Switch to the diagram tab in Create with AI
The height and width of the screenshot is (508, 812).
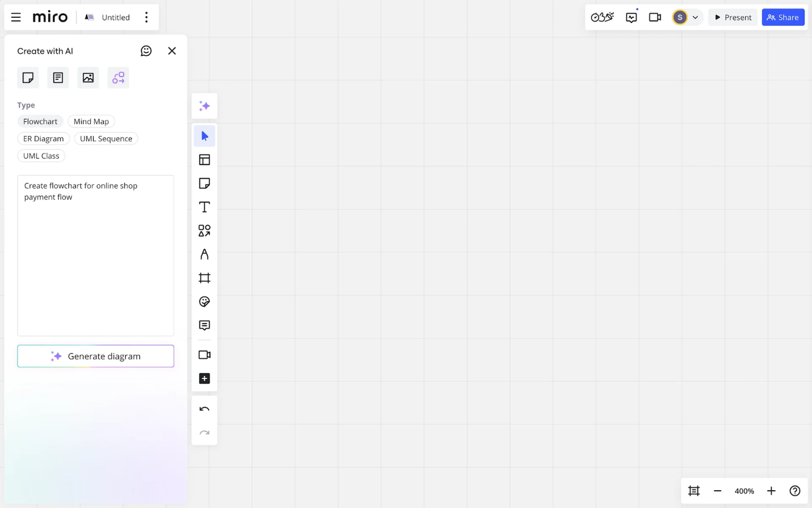point(118,78)
